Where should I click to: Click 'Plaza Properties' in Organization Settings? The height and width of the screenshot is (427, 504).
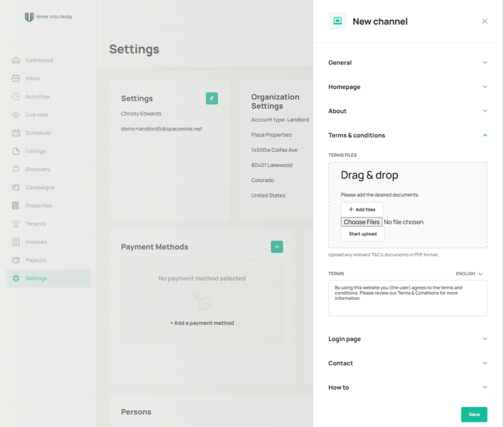point(271,135)
